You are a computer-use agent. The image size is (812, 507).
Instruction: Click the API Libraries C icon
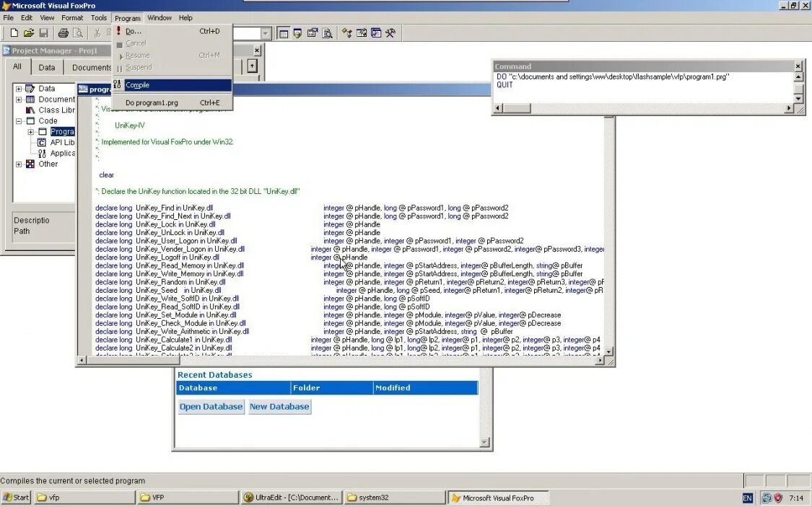tap(42, 142)
